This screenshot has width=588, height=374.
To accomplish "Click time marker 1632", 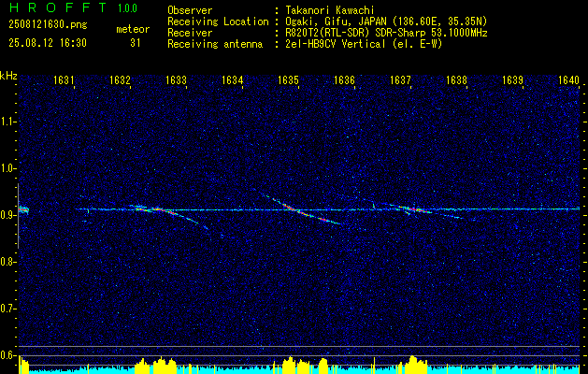I will 120,79.
